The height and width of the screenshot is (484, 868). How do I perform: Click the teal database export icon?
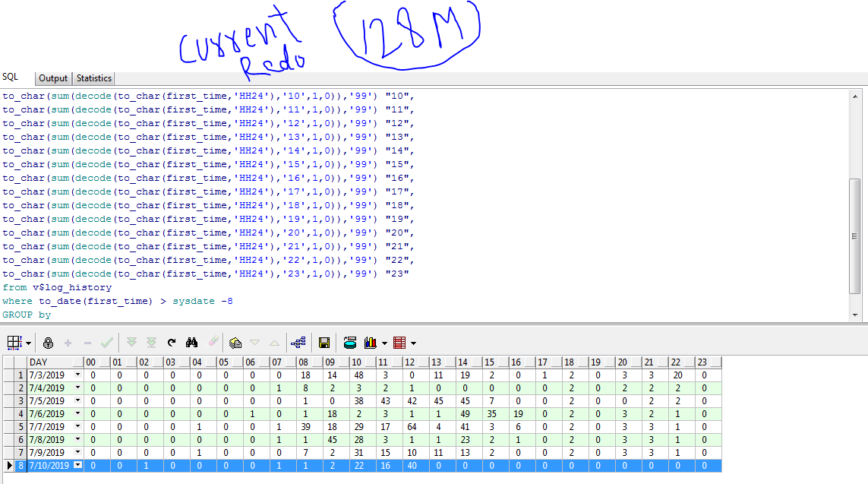[350, 343]
